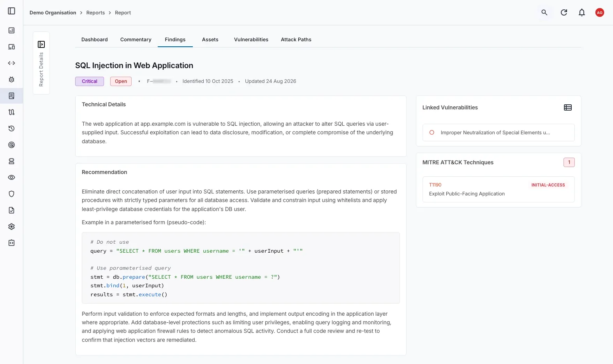Viewport: 613px width, 364px height.
Task: Open the code brackets icon in sidebar
Action: pos(12,63)
